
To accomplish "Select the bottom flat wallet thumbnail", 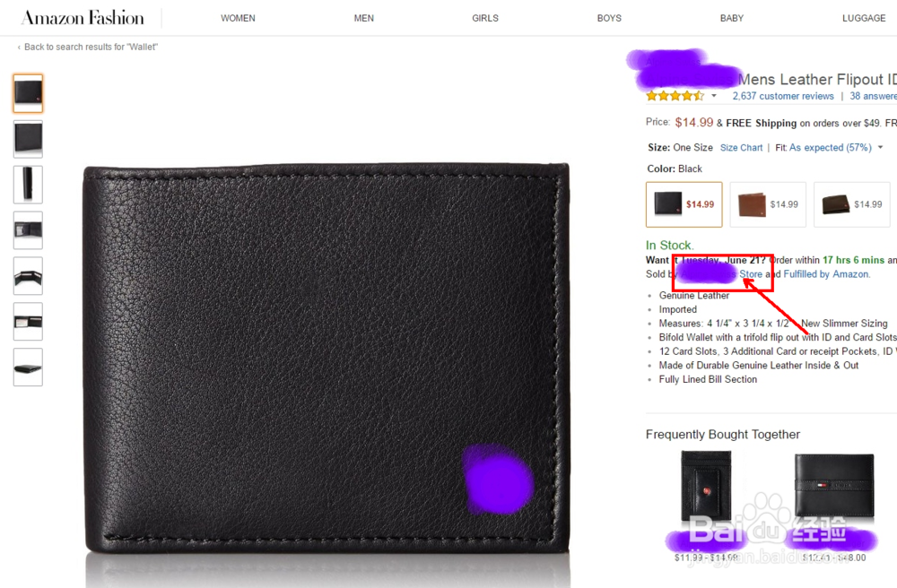I will pos(28,367).
